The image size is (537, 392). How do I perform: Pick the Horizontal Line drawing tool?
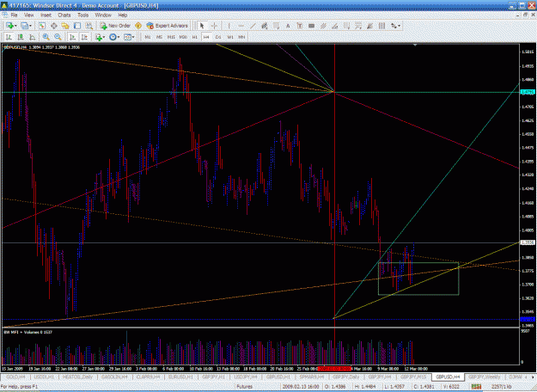241,26
